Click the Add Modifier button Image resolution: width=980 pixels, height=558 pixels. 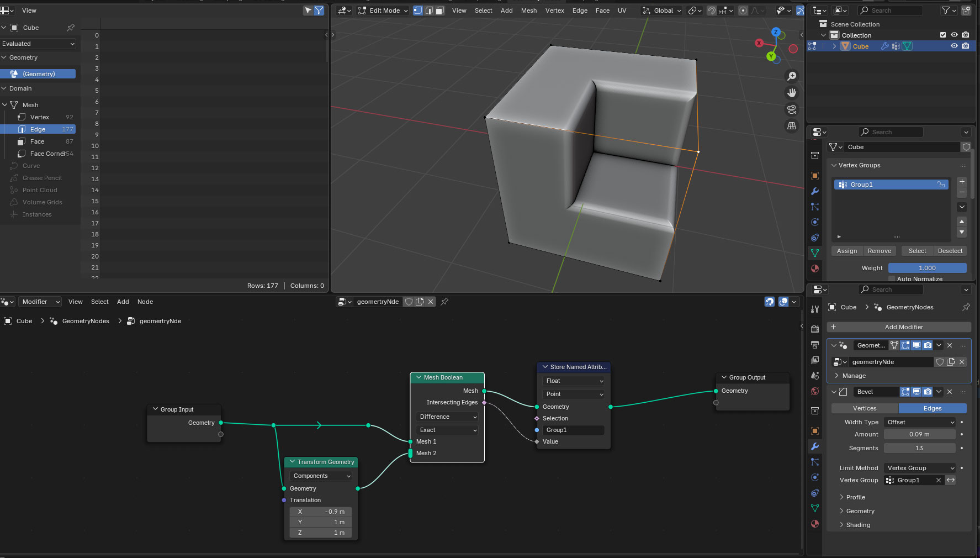(903, 327)
